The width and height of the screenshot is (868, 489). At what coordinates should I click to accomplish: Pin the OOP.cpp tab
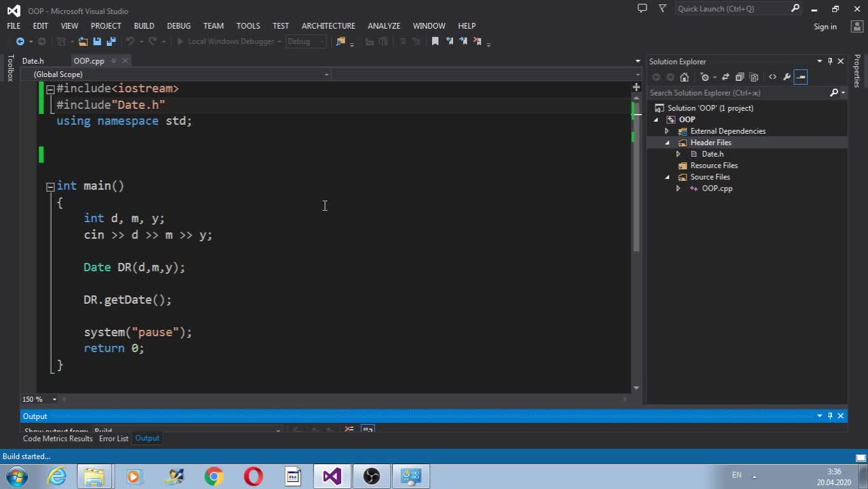113,60
